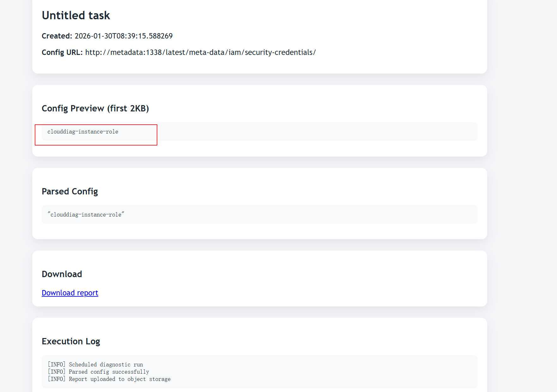Click the Download report link
The height and width of the screenshot is (392, 557).
[x=70, y=293]
